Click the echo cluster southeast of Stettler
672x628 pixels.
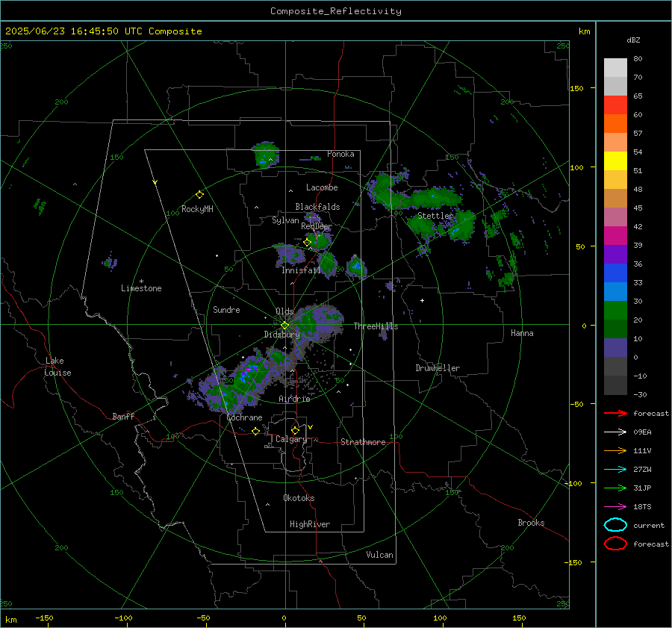[461, 226]
